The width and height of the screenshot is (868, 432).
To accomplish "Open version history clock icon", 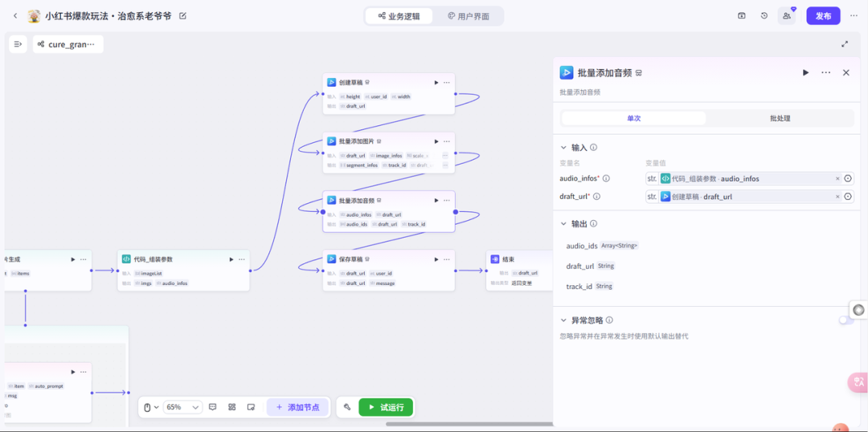I will tap(764, 16).
